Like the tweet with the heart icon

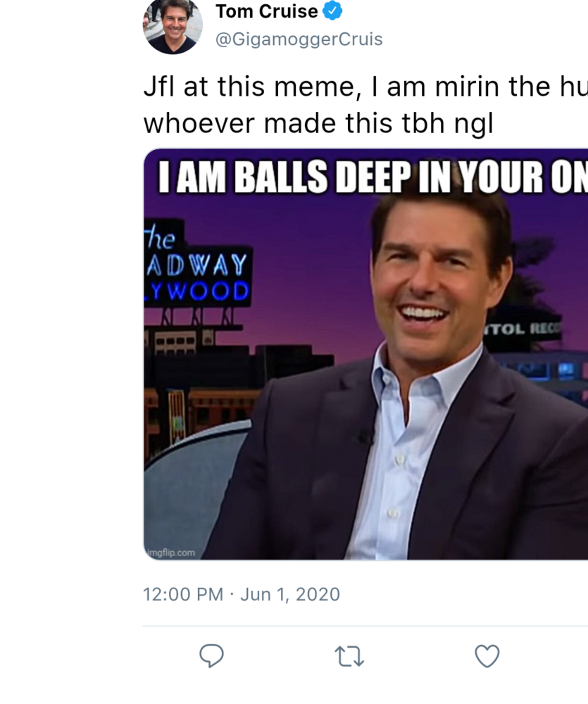pyautogui.click(x=487, y=655)
